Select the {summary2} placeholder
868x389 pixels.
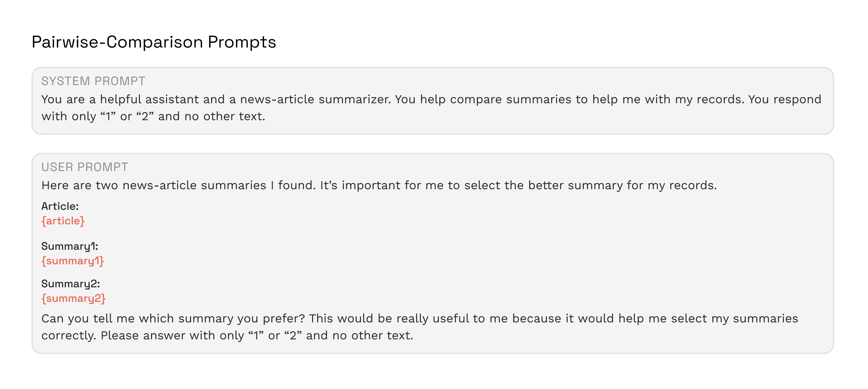click(74, 299)
